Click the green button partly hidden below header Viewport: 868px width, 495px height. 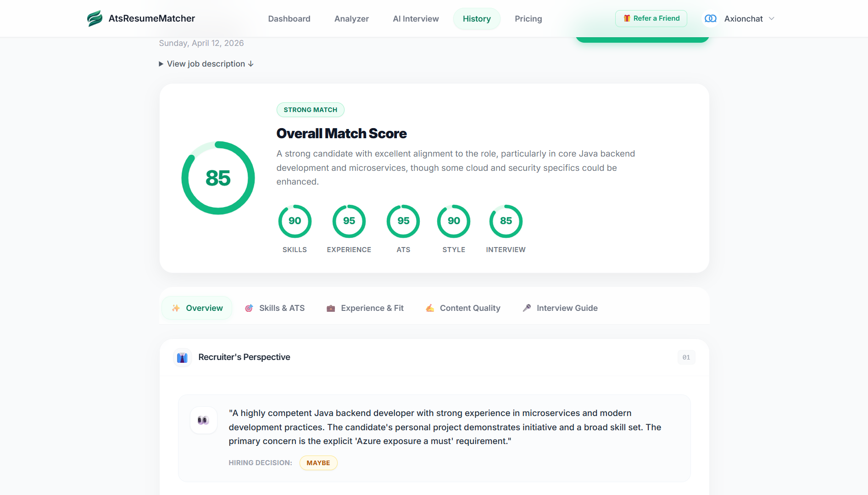(642, 39)
